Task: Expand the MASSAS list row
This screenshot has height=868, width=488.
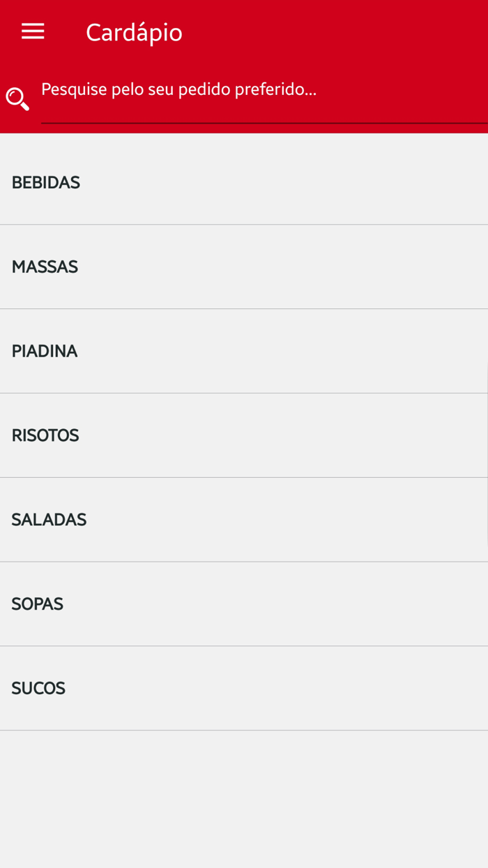Action: coord(244,267)
